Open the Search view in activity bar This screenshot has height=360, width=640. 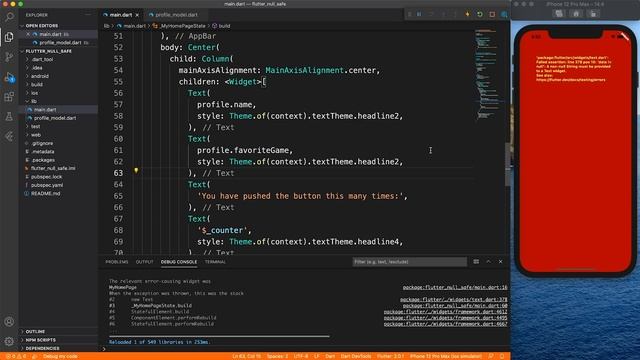point(9,17)
